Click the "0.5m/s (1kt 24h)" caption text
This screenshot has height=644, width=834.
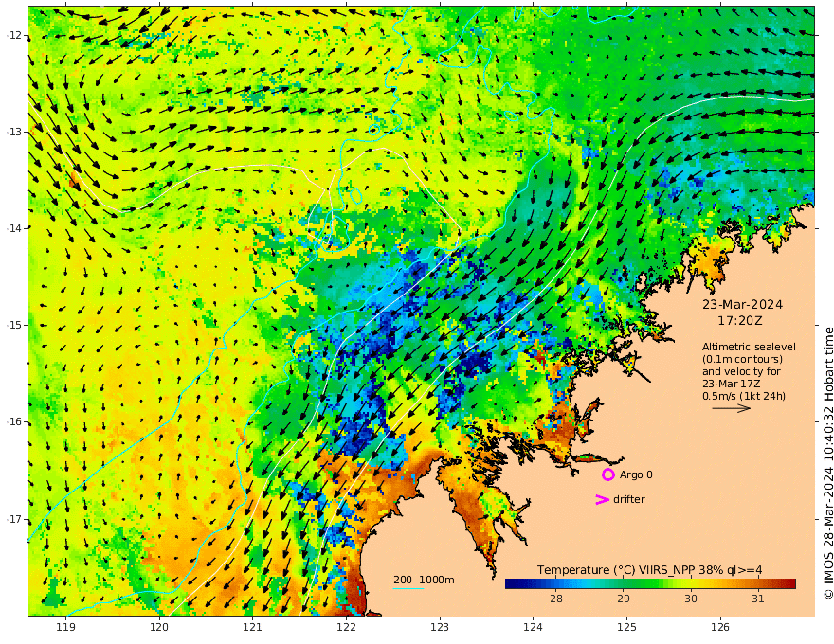[x=744, y=396]
